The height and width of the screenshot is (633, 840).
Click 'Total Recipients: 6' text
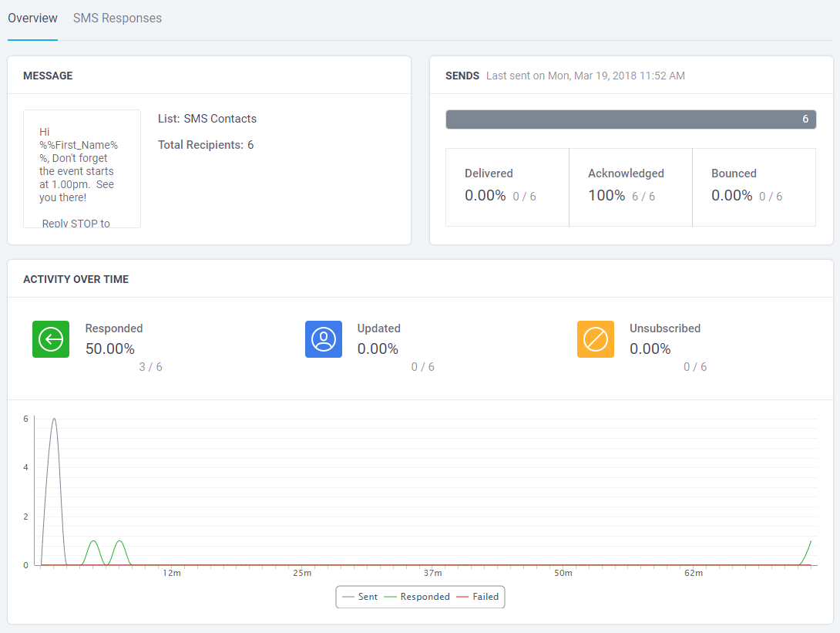(x=206, y=145)
